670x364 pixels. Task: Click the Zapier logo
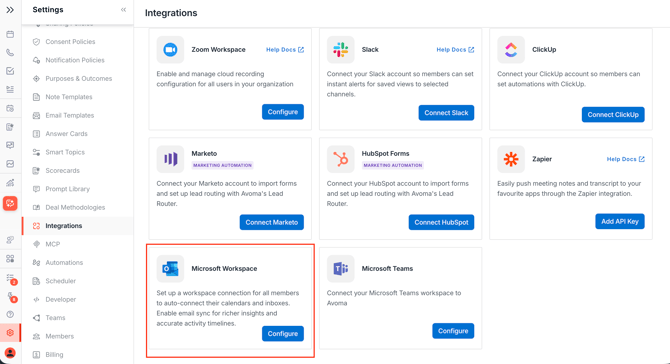(511, 159)
